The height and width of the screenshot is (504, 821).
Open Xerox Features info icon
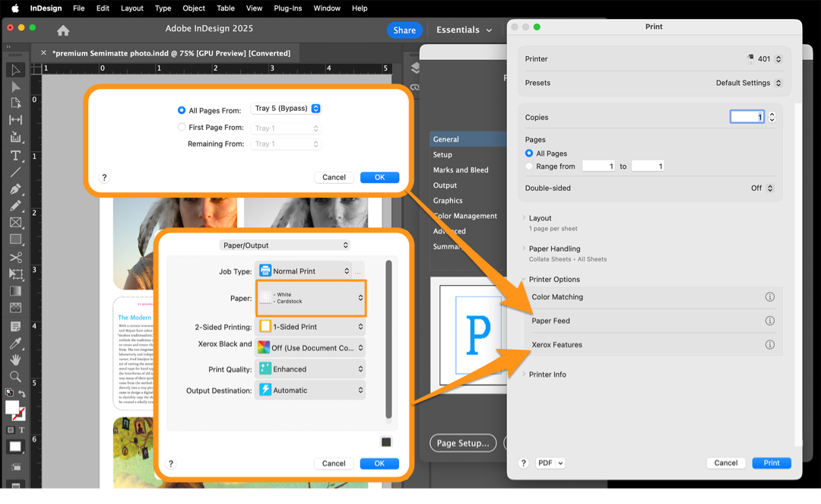tap(769, 345)
